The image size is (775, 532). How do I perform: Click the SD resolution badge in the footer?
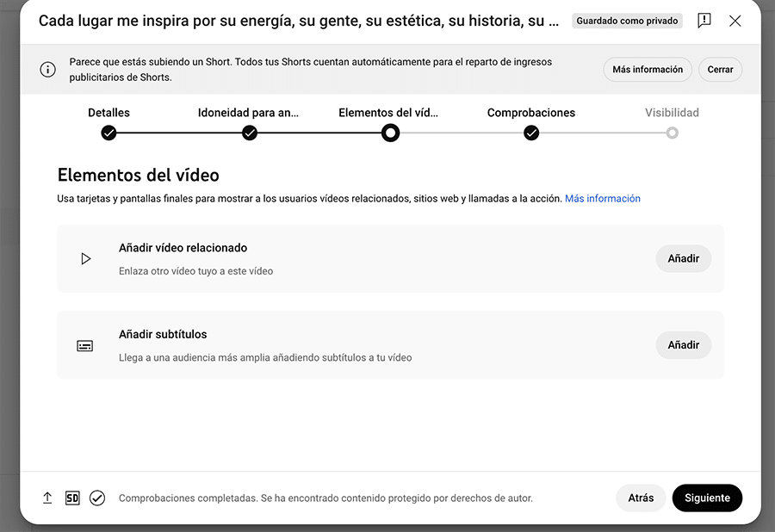click(x=72, y=498)
